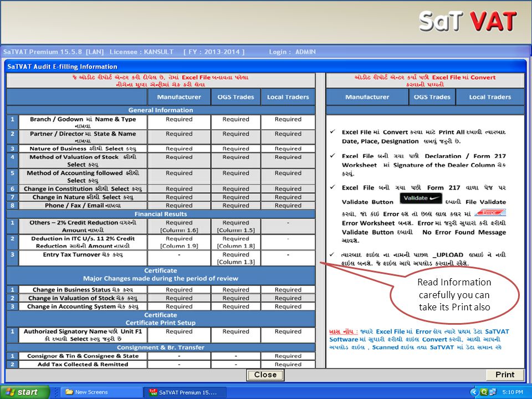Click the SaT VAT logo
Image resolution: width=532 pixels, height=399 pixels.
468,21
